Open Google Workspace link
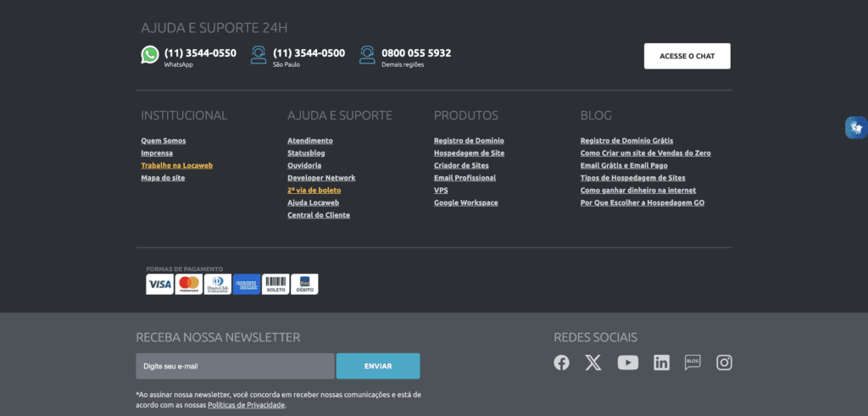 tap(465, 203)
